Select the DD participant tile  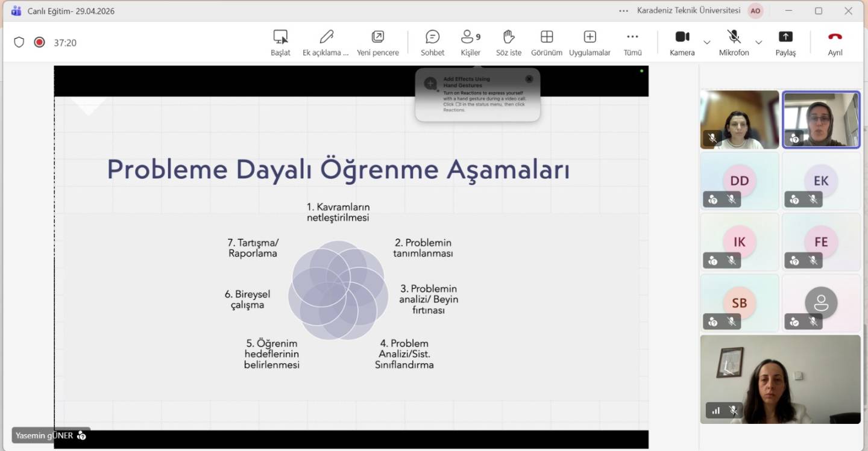tap(739, 181)
